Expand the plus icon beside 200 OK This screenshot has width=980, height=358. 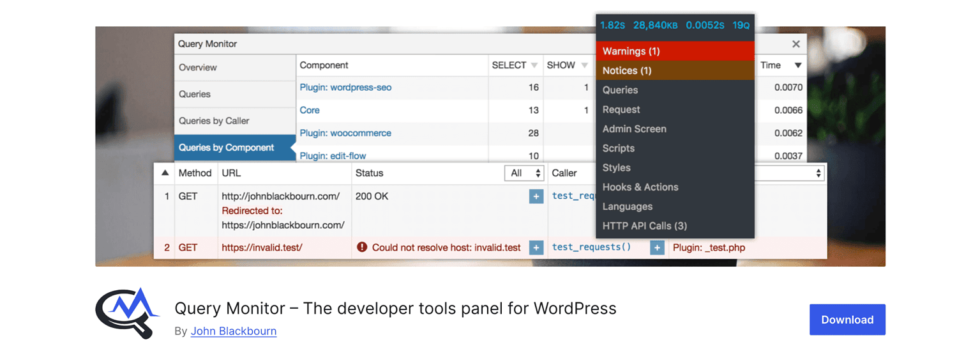tap(536, 196)
